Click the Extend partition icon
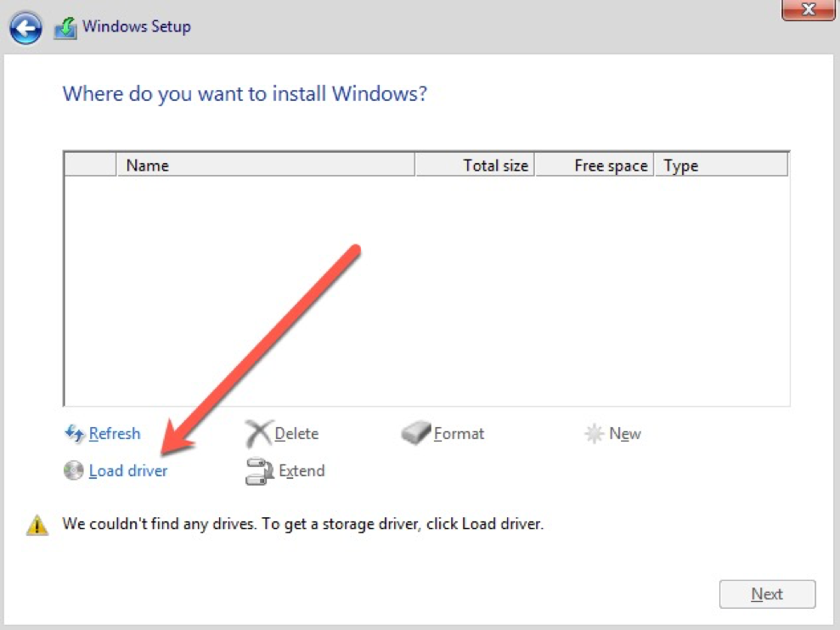The height and width of the screenshot is (630, 840). 259,471
